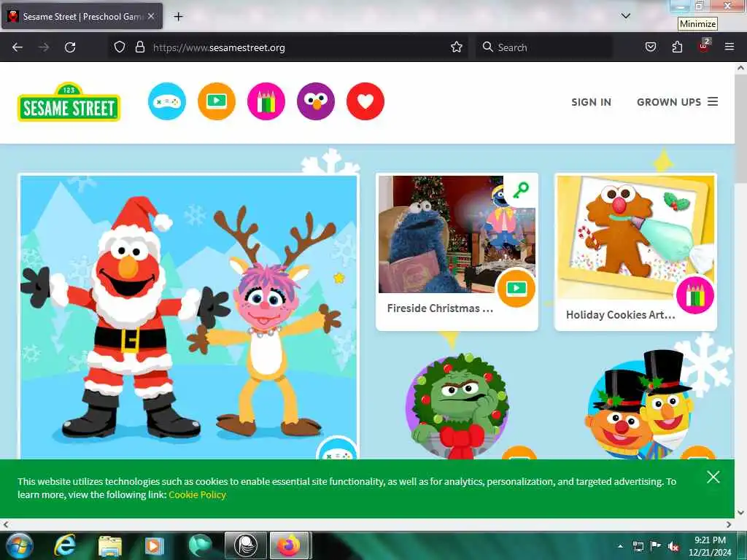Click the muted volume tray icon
This screenshot has width=747, height=560.
click(x=673, y=547)
